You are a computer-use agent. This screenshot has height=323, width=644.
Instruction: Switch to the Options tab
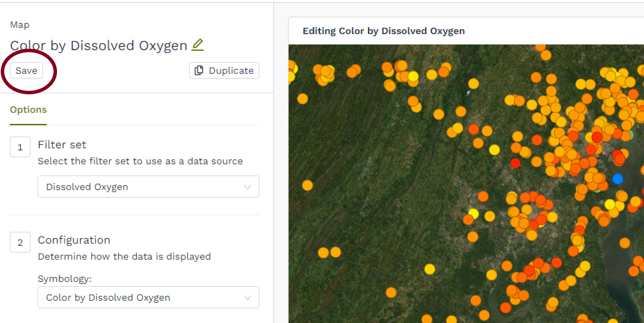[x=28, y=110]
